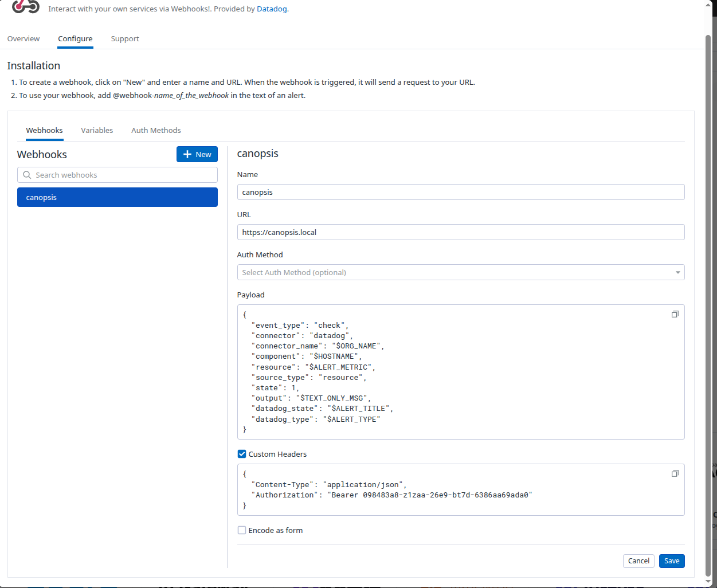Image resolution: width=717 pixels, height=588 pixels.
Task: Click the "Content-Type" header key
Action: point(283,485)
